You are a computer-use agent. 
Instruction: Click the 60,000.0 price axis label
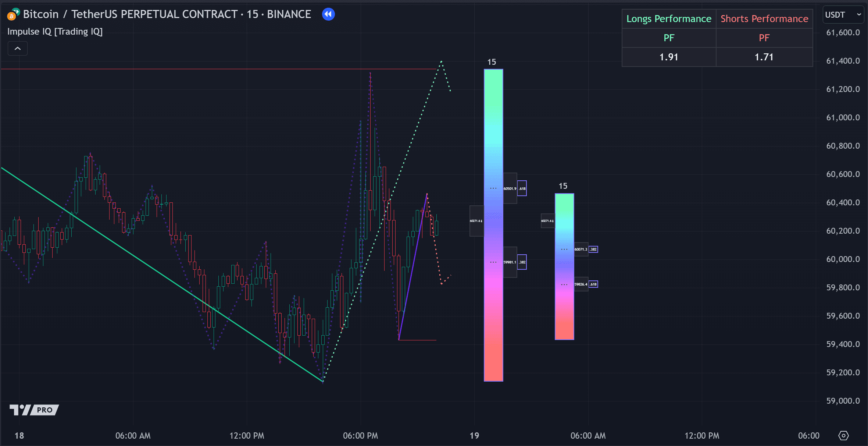[843, 259]
